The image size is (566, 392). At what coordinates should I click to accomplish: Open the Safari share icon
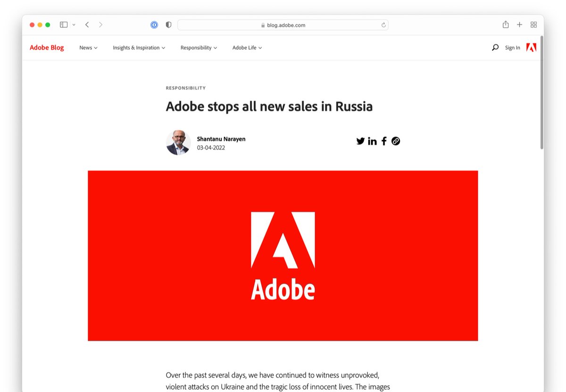click(506, 24)
